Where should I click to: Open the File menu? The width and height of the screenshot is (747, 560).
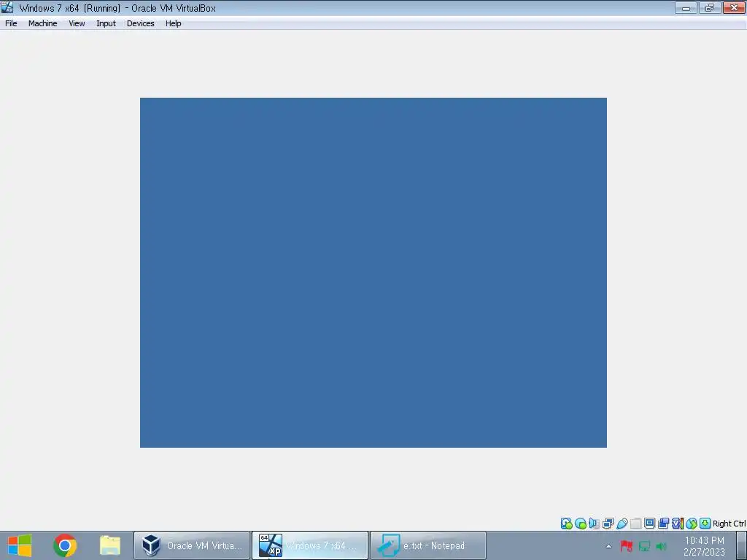[x=11, y=23]
